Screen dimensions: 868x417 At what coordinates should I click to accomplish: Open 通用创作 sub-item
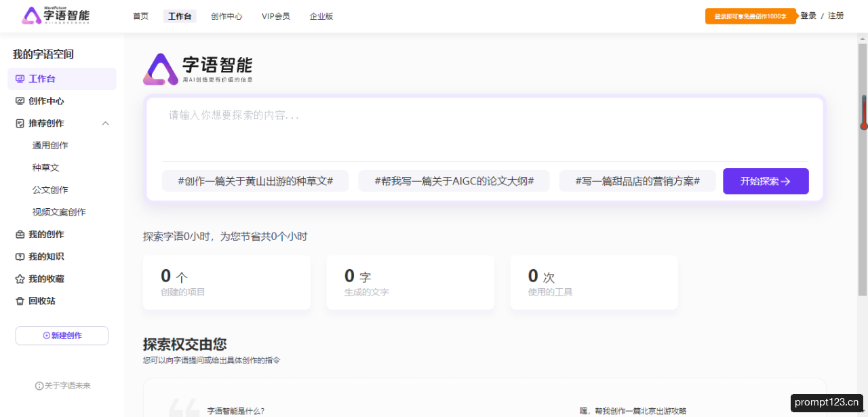click(x=50, y=146)
